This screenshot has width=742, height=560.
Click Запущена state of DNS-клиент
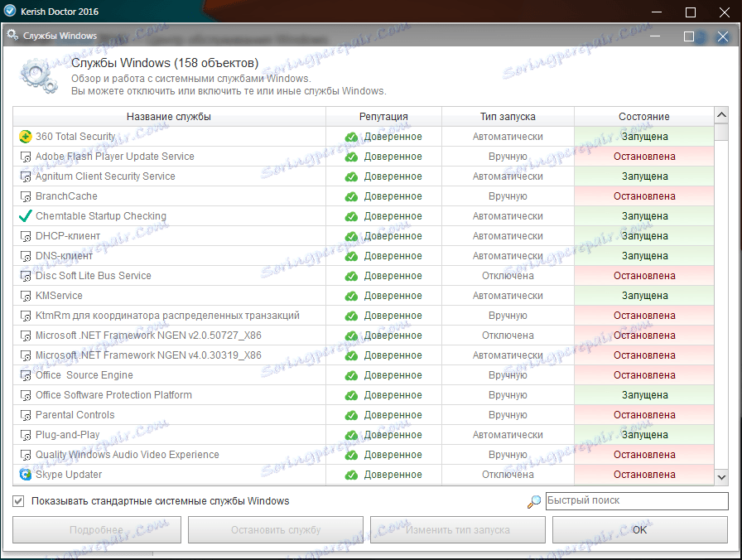pos(644,256)
